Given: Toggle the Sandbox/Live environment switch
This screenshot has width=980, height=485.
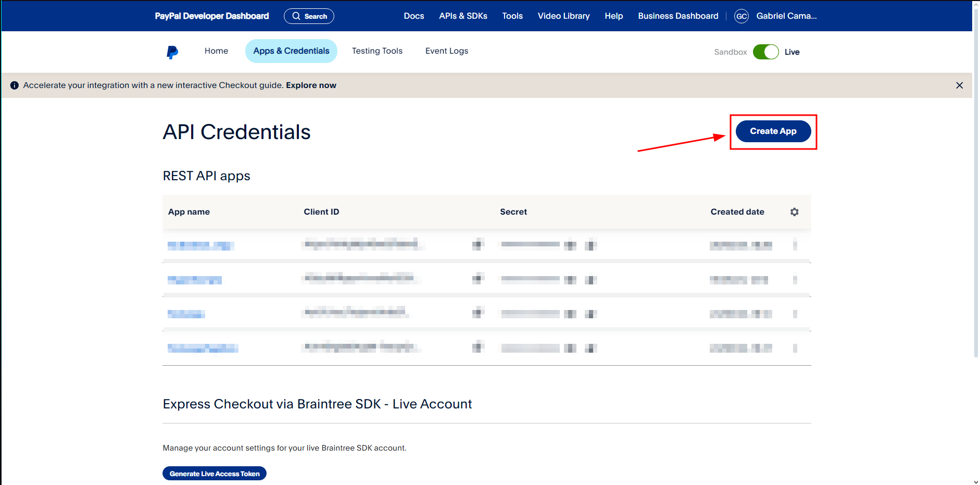Looking at the screenshot, I should coord(765,52).
